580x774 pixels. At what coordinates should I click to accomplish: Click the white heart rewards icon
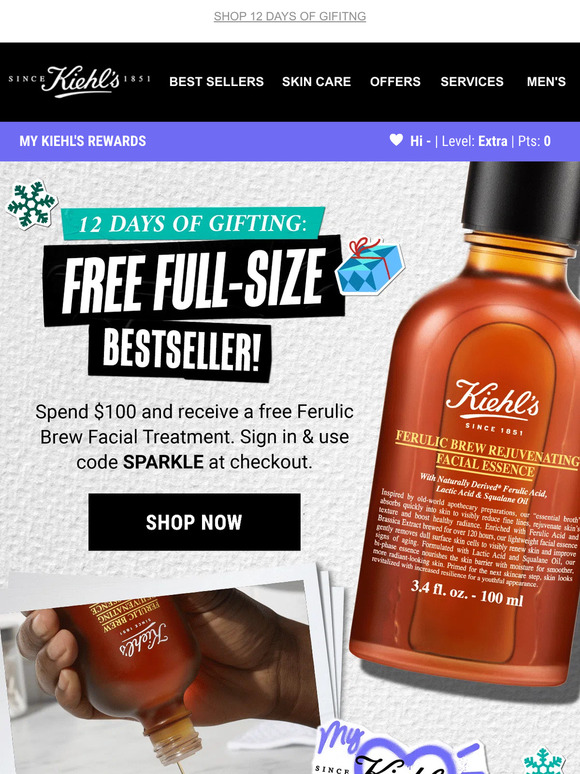click(x=396, y=140)
